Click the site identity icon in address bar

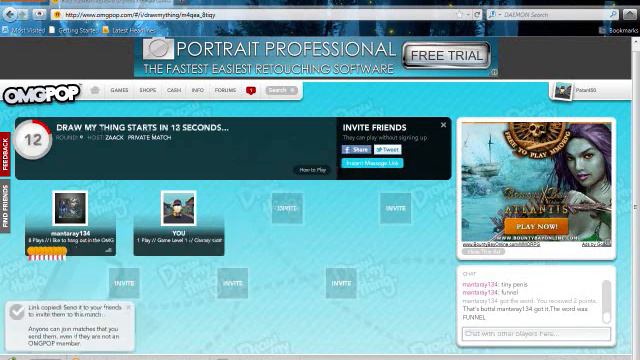tap(57, 15)
